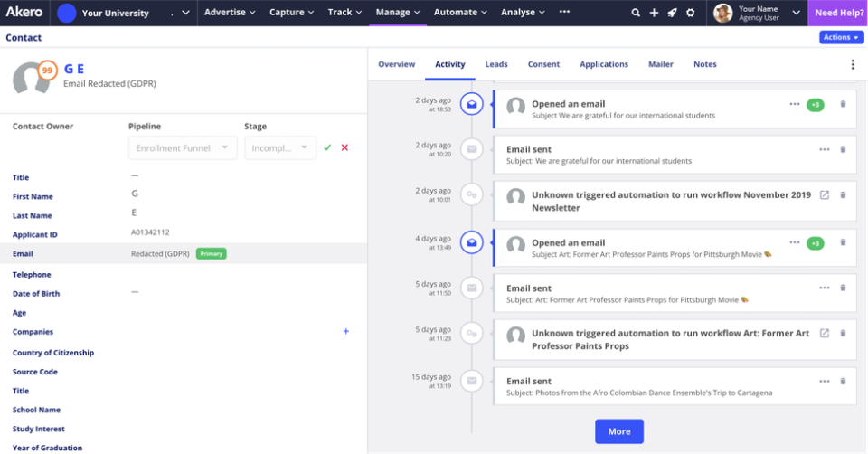The image size is (868, 454).
Task: Confirm the stage change with green checkmark
Action: (x=327, y=147)
